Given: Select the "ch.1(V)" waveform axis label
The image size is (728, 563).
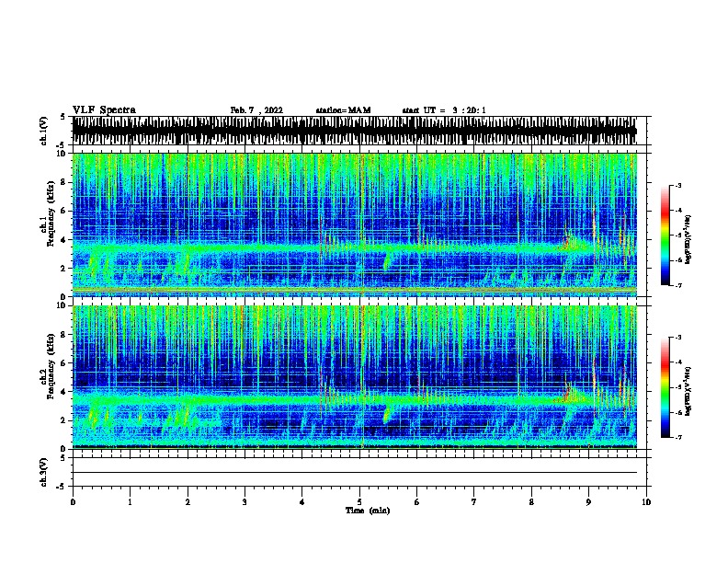Looking at the screenshot, I should (x=44, y=131).
